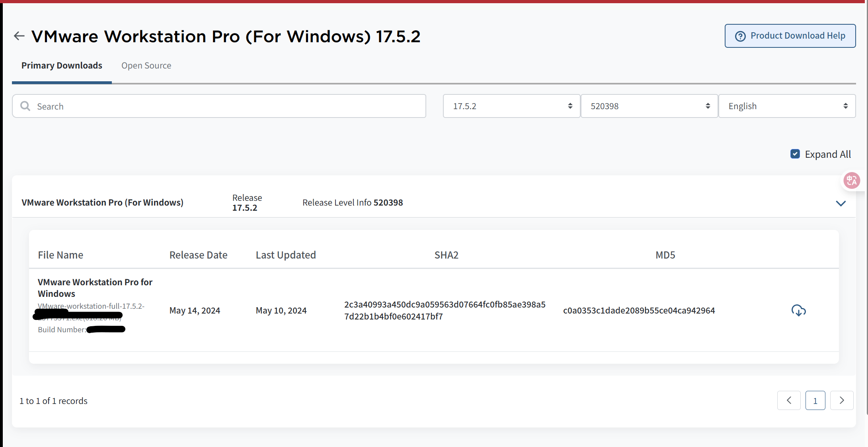Click the File Name column header

point(60,255)
